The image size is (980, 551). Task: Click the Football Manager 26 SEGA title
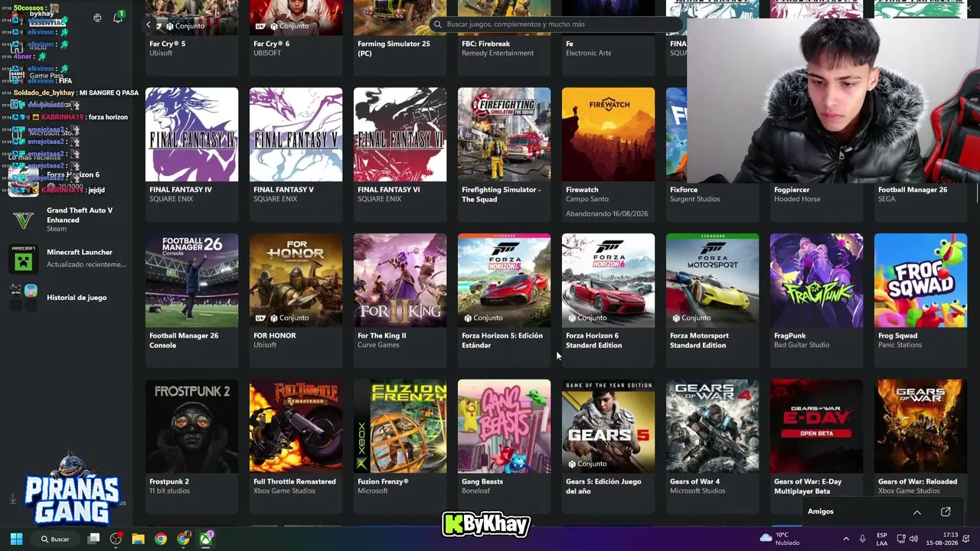click(x=913, y=190)
